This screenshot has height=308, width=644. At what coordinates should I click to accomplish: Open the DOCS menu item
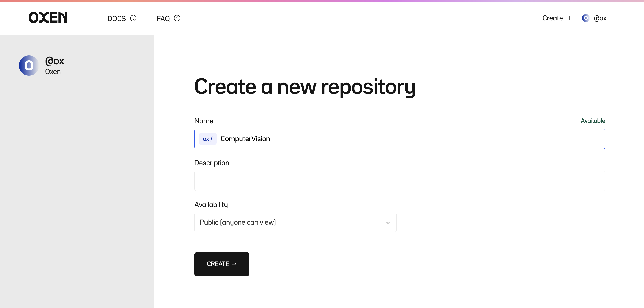coord(116,18)
